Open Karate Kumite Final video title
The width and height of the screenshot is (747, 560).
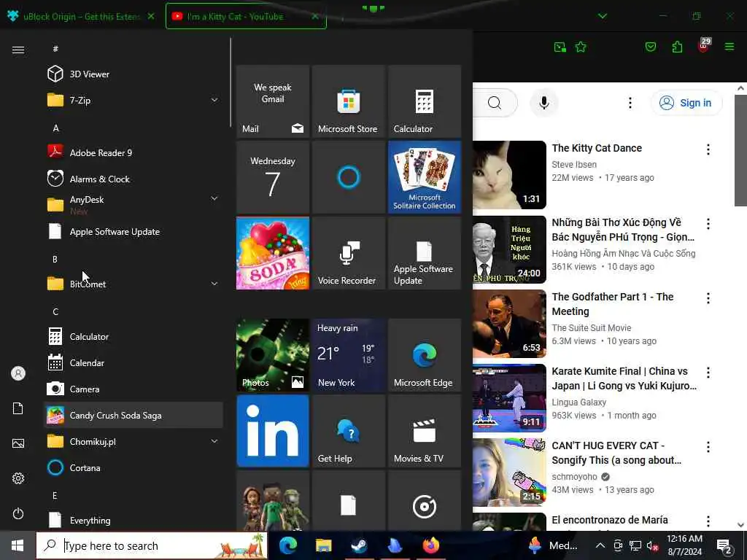click(624, 378)
